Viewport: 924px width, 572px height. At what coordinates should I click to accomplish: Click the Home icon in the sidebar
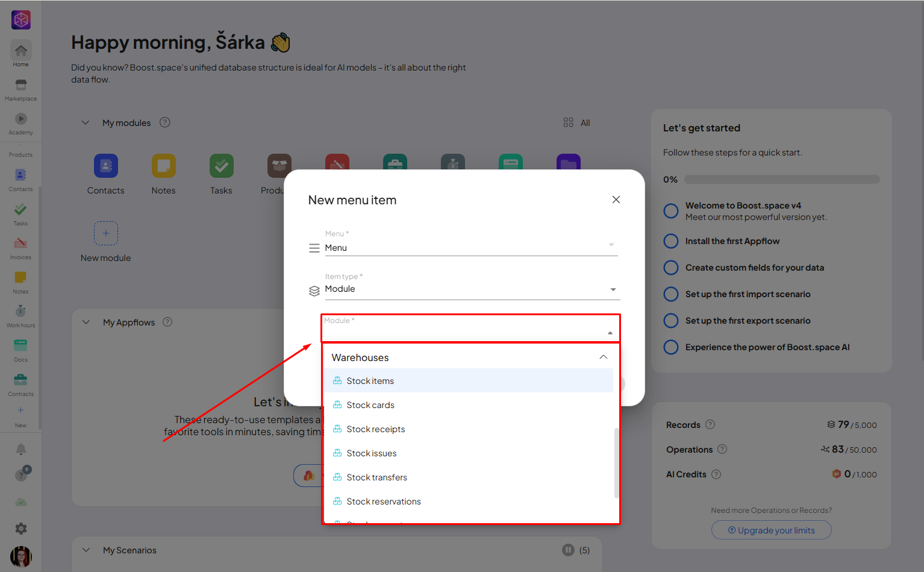click(20, 51)
